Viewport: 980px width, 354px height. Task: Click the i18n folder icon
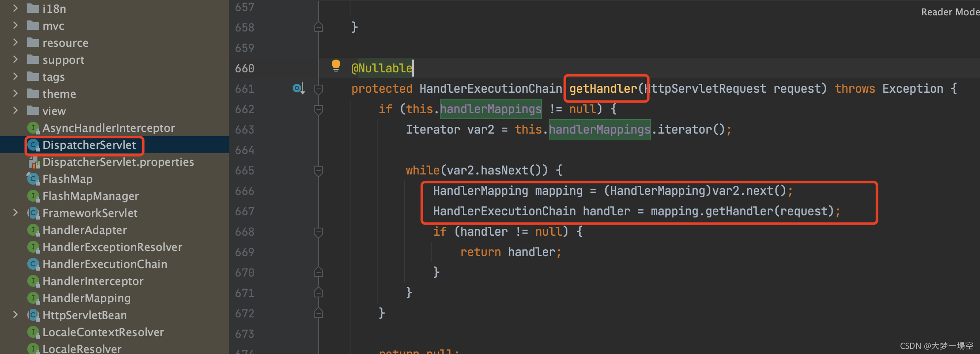33,8
